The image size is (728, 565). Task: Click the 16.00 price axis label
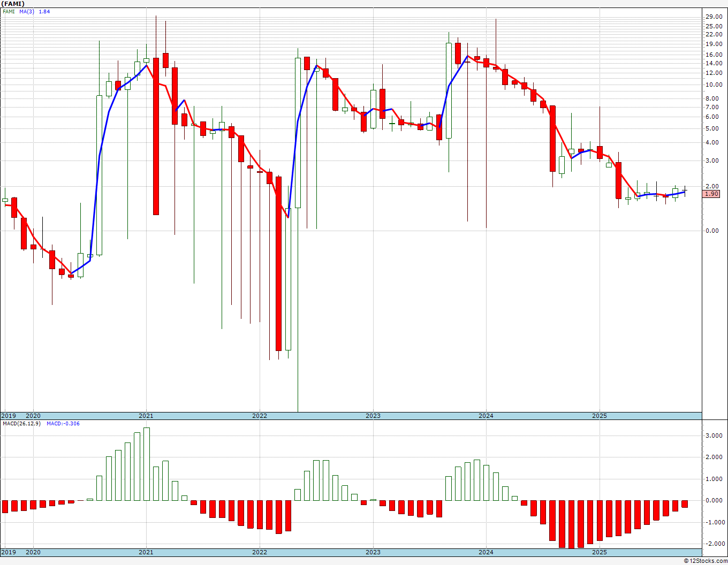point(714,55)
